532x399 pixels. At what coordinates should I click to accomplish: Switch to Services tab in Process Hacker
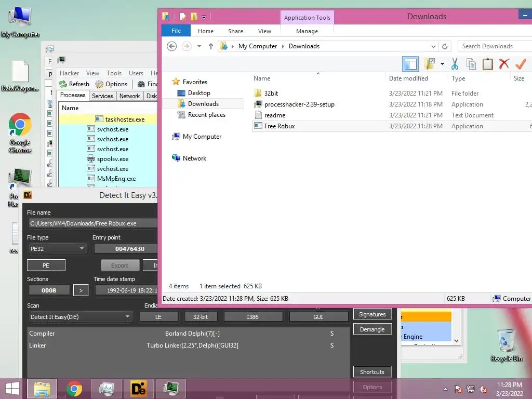[x=102, y=96]
